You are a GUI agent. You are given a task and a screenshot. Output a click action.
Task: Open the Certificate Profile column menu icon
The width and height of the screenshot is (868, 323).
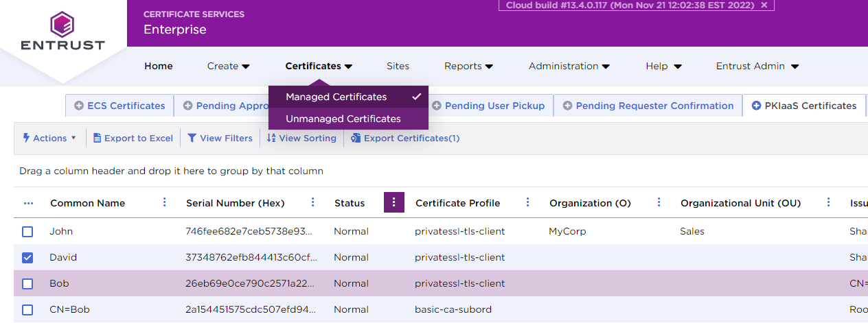pos(528,202)
